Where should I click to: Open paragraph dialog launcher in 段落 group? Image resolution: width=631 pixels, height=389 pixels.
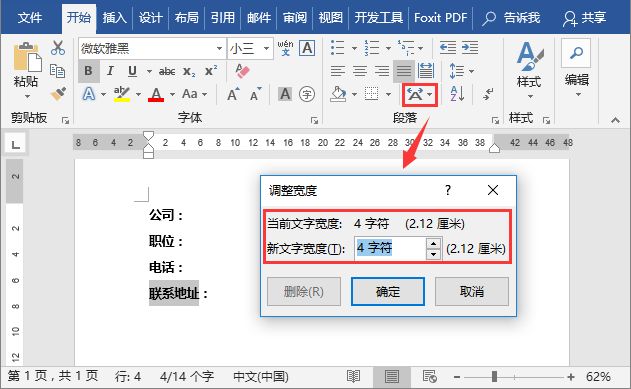[495, 120]
